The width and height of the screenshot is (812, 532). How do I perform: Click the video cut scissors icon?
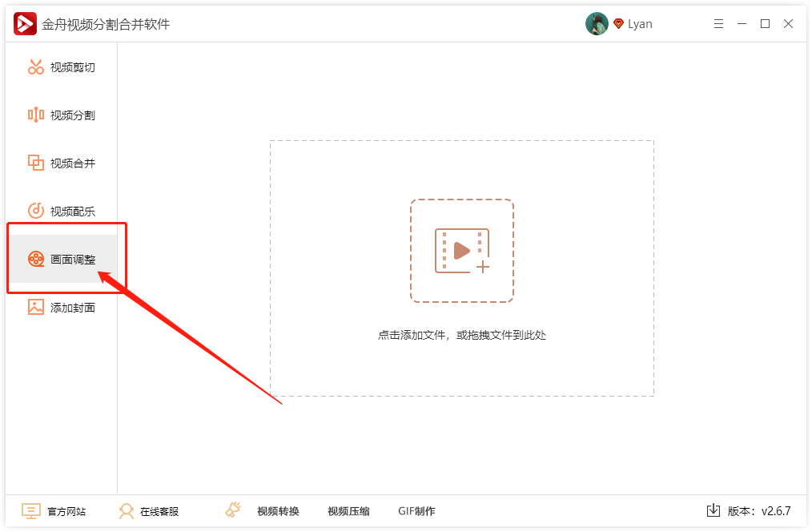pyautogui.click(x=36, y=66)
